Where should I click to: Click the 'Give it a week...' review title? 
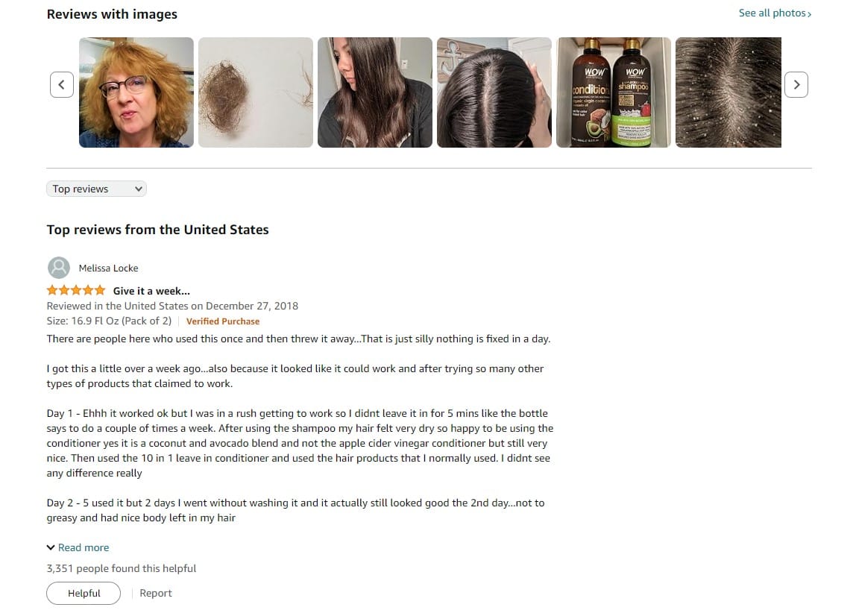[152, 291]
